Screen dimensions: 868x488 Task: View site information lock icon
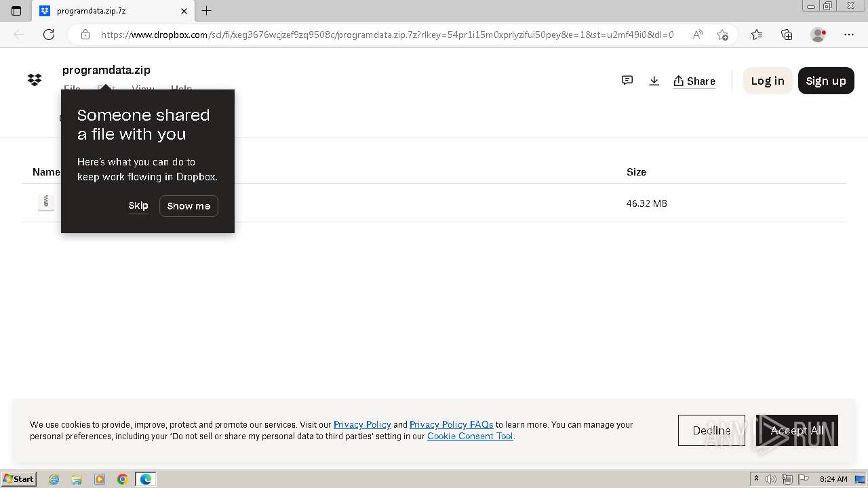click(x=85, y=35)
